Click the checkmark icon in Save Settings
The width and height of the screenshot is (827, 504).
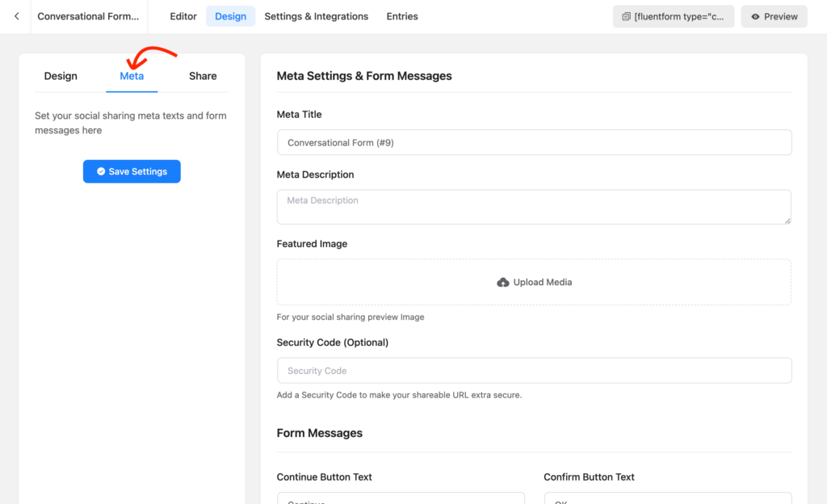(101, 171)
